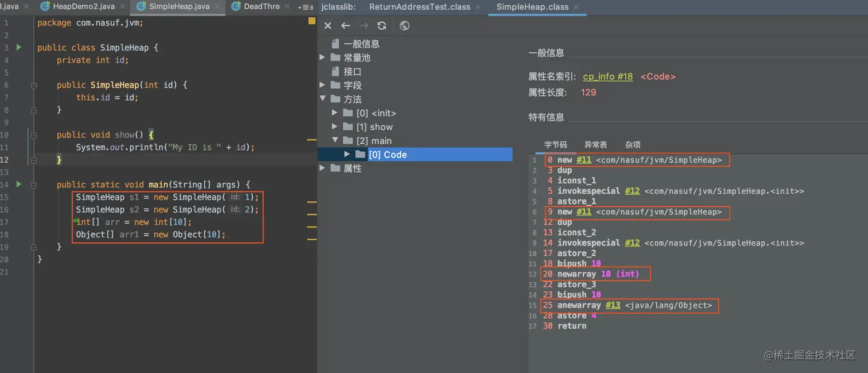Viewport: 868px width, 373px height.
Task: Select the 接口 tree item
Action: coord(352,71)
